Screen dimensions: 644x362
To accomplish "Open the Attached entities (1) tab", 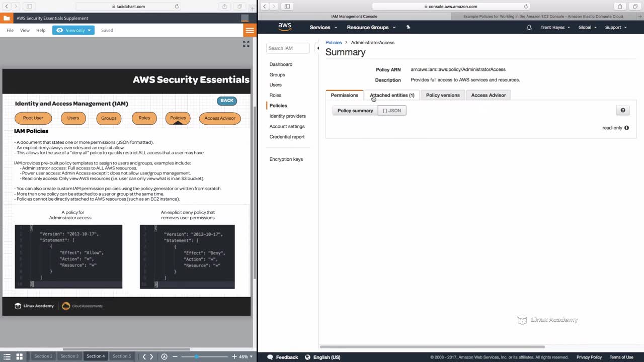I will pyautogui.click(x=392, y=95).
